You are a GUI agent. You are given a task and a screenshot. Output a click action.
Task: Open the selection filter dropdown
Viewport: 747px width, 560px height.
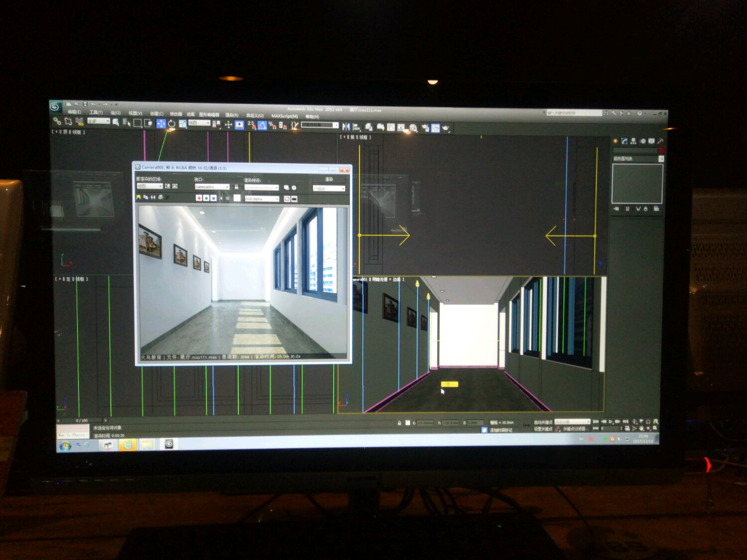coord(99,121)
